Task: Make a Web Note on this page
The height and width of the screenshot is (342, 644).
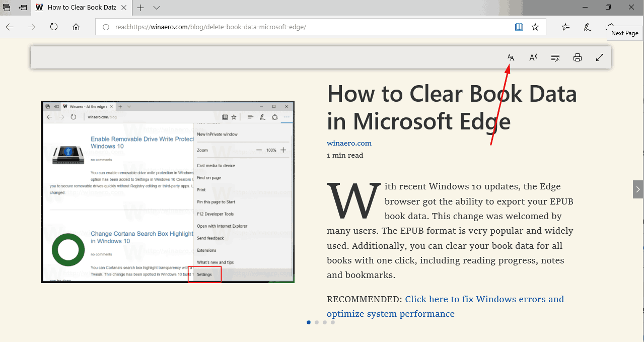Action: click(587, 27)
